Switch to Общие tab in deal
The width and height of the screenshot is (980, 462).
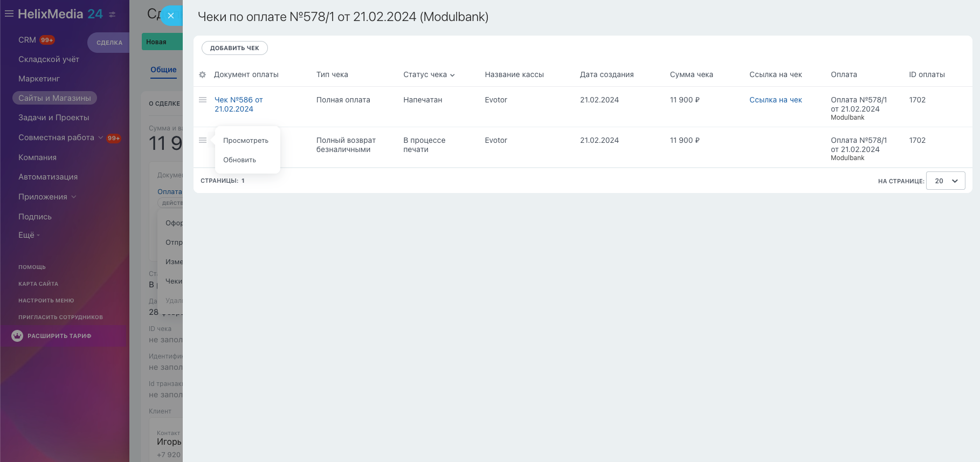tap(163, 70)
